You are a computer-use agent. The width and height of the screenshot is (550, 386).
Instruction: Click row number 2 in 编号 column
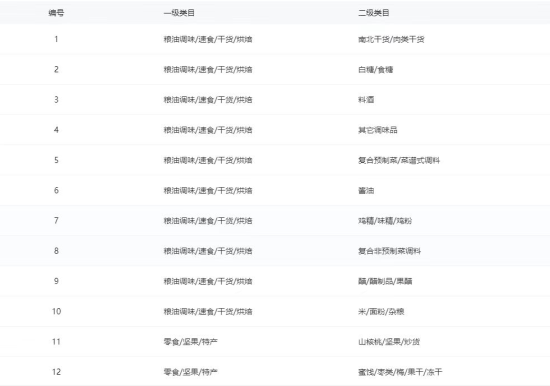[x=56, y=69]
